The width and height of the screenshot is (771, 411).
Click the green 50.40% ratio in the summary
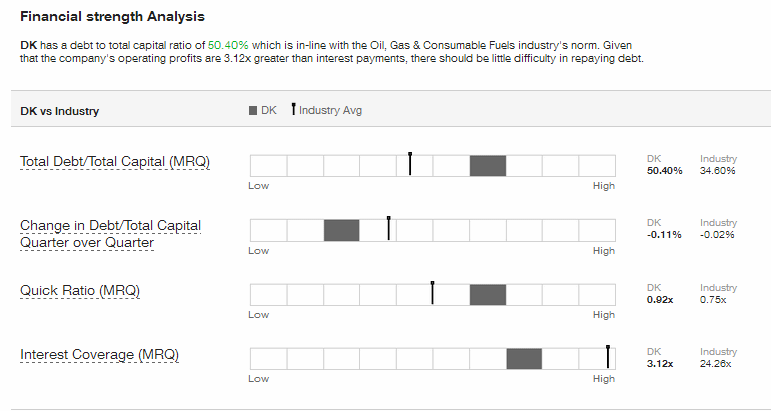228,45
